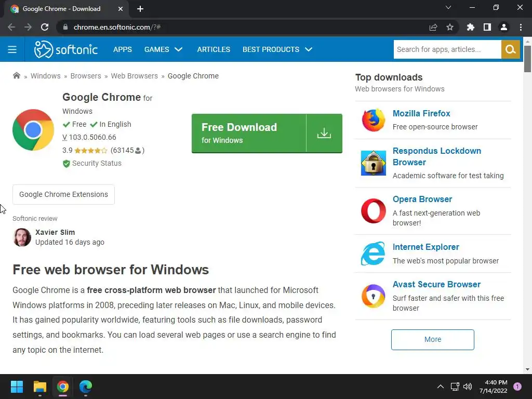Open File Explorer from taskbar
This screenshot has width=532, height=399.
tap(39, 387)
